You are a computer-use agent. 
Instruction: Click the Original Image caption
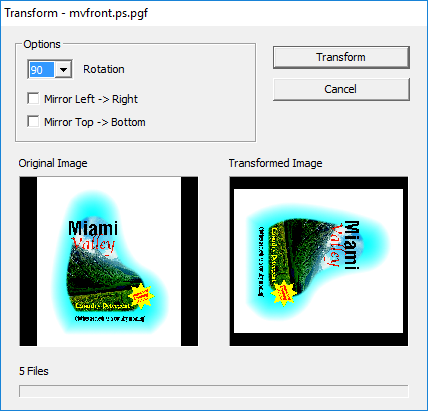(x=53, y=163)
